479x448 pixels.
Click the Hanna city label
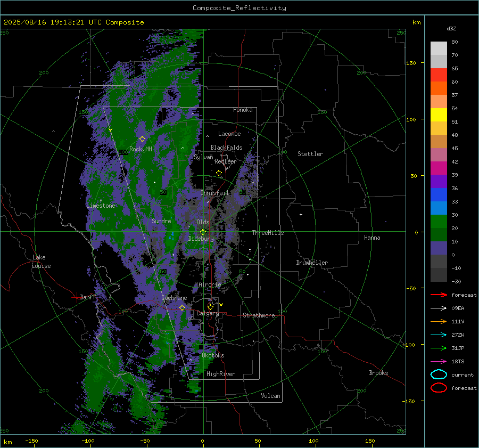pos(372,238)
